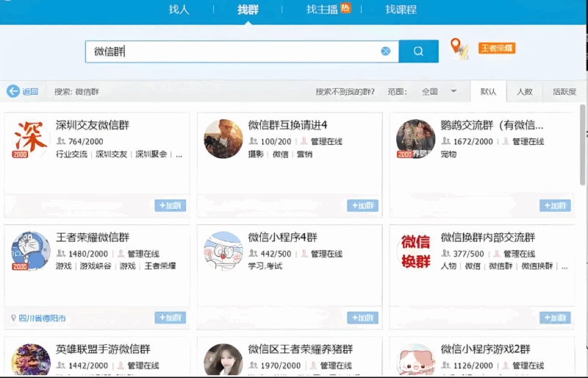Click the 王者荣耀 orange tag button
588x378 pixels.
[497, 48]
